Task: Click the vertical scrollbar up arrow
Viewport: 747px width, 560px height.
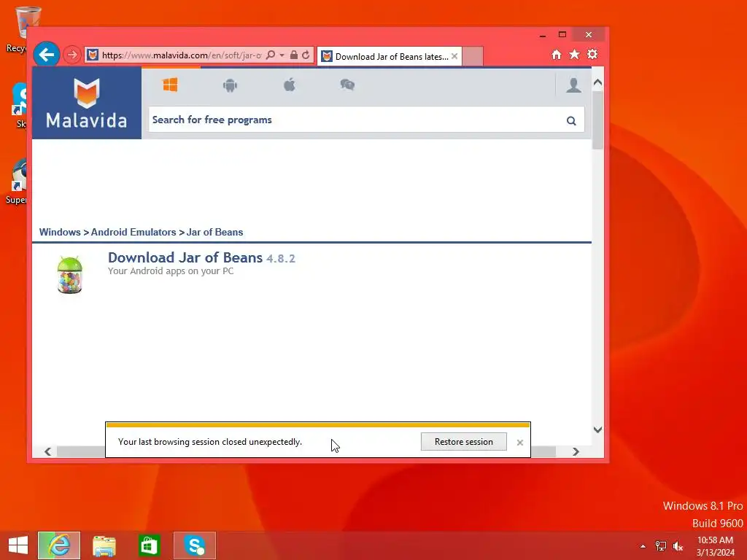Action: [x=597, y=82]
